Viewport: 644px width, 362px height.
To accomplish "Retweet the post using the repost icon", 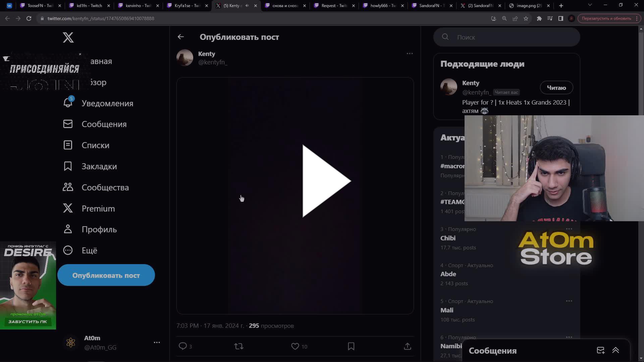I will pyautogui.click(x=238, y=346).
